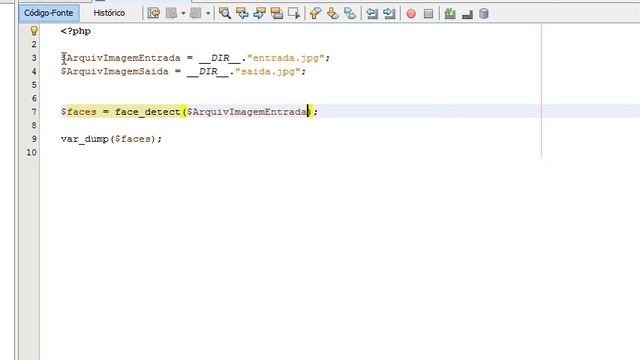Find the next occurrence icon
The image size is (640, 360).
tap(259, 13)
